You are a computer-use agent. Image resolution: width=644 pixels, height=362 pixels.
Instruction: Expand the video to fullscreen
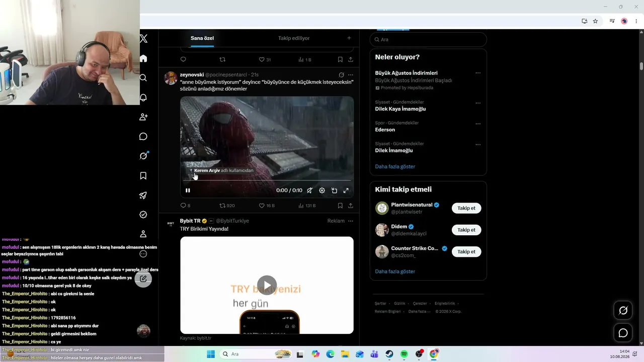coord(346,191)
